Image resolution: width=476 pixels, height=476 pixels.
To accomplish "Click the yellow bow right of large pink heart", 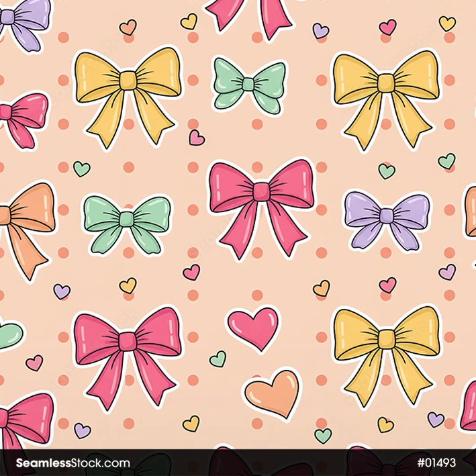I will click(385, 345).
